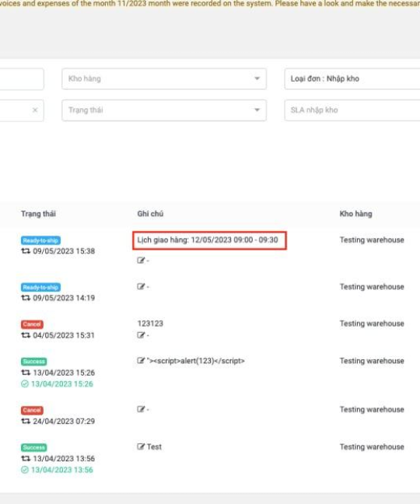Screen dimensions: 420x504
Task: Select the note text Test
Action: coord(154,446)
